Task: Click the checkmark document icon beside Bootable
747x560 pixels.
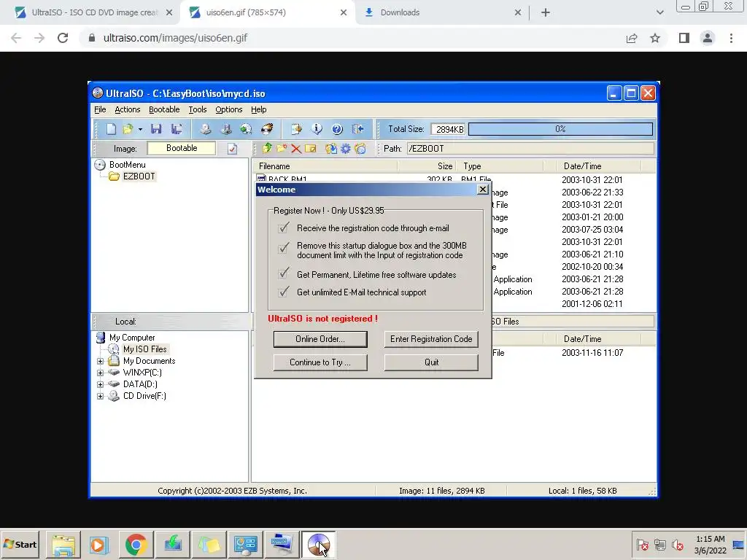Action: pos(232,149)
